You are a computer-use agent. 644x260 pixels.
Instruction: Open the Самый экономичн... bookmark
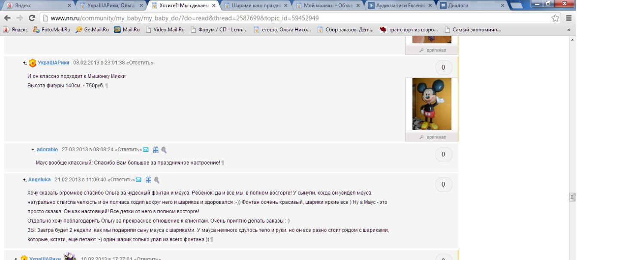pos(473,30)
